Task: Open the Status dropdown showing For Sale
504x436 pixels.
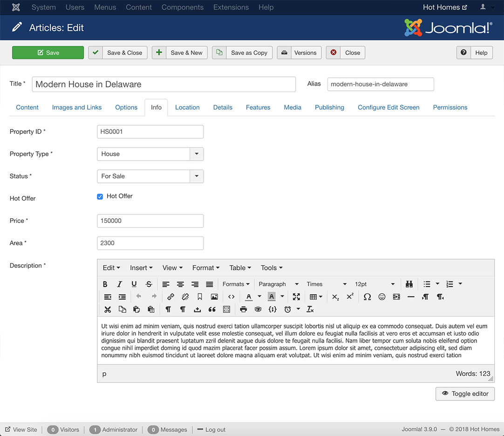Action: click(x=150, y=176)
